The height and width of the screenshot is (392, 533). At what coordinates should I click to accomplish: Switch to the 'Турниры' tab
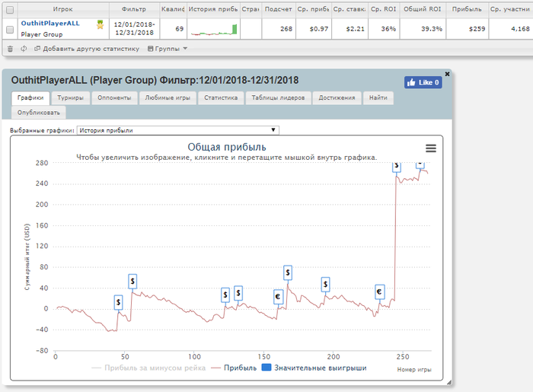coord(70,98)
